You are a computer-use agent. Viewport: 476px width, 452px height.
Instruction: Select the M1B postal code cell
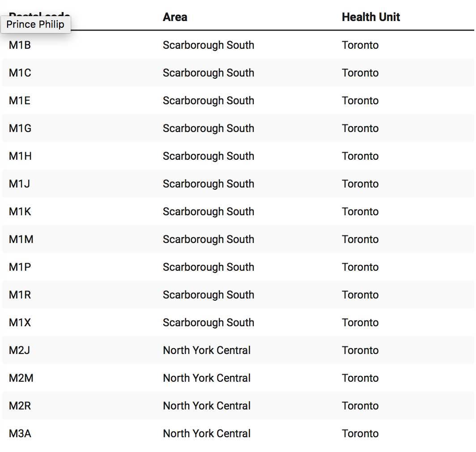tap(20, 45)
